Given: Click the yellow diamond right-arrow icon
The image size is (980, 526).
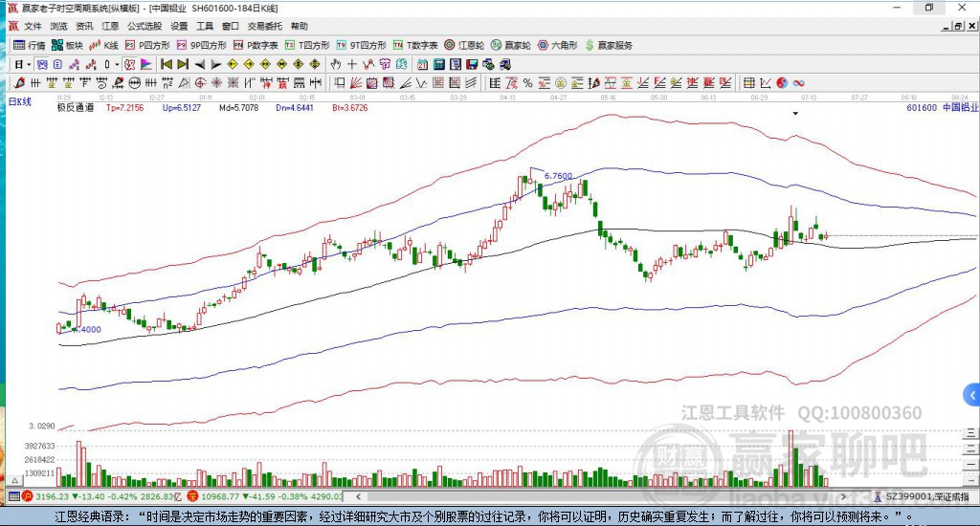Looking at the screenshot, I should point(249,64).
